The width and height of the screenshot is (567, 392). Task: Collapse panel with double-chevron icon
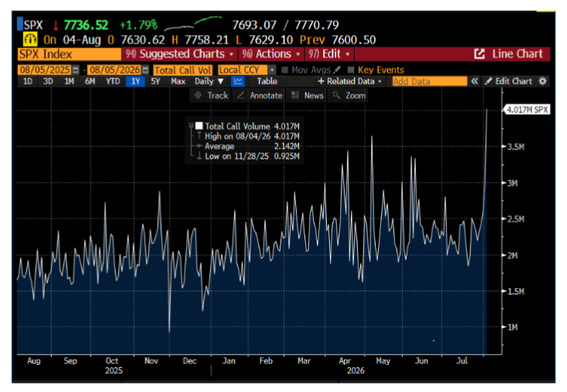click(474, 81)
